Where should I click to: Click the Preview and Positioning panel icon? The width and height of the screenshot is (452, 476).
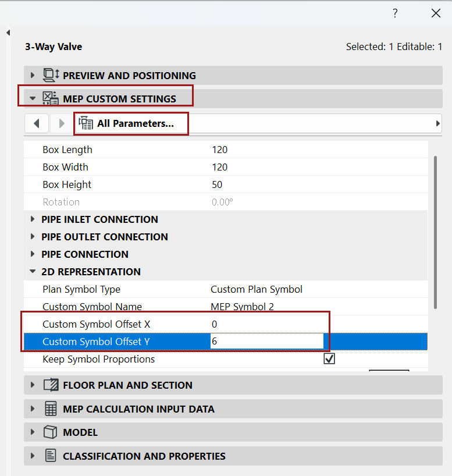tap(51, 75)
